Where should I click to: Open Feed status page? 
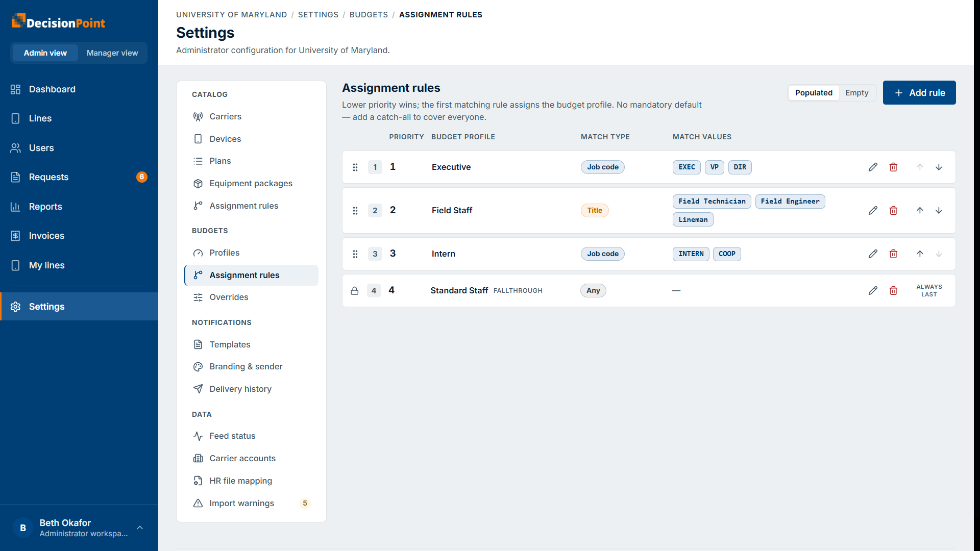[x=251, y=436]
